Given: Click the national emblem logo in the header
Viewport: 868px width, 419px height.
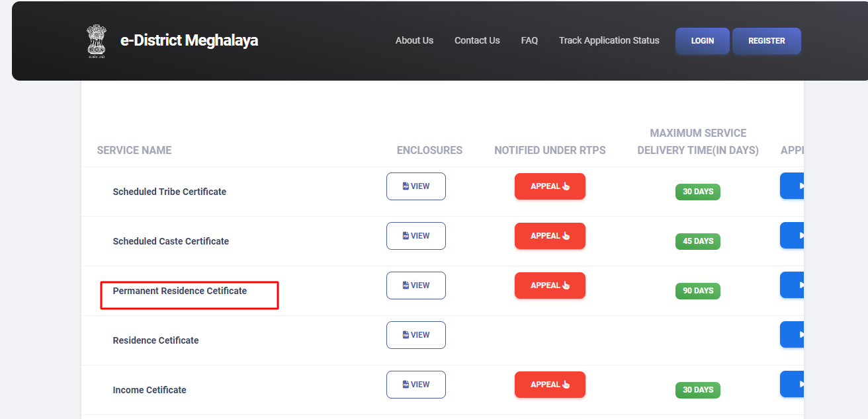Looking at the screenshot, I should point(97,40).
